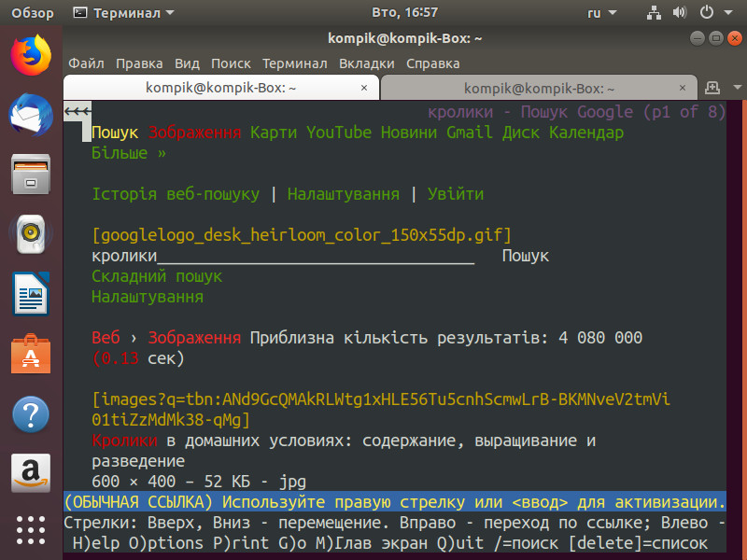Follow the Веб link in results header
Image resolution: width=747 pixels, height=560 pixels.
point(106,338)
